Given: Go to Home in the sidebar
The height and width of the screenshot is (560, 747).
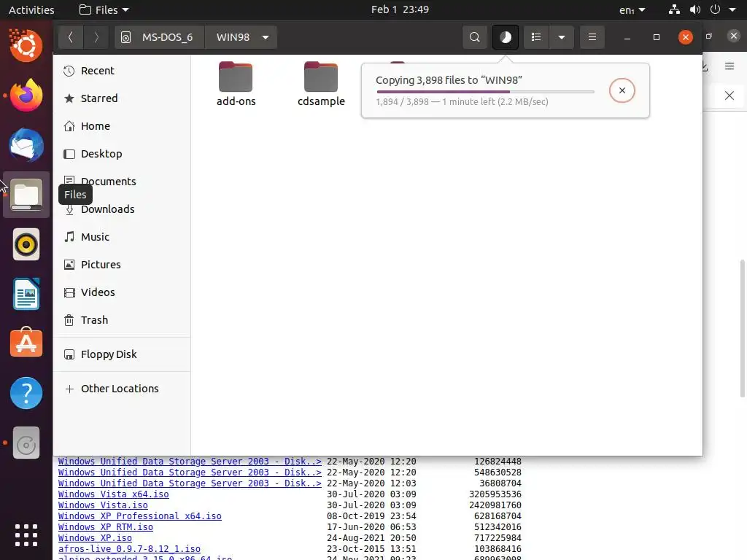Looking at the screenshot, I should [x=122, y=126].
